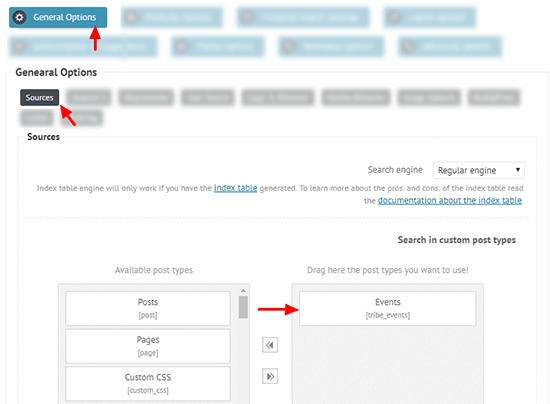Open the General Options tab

coord(58,17)
